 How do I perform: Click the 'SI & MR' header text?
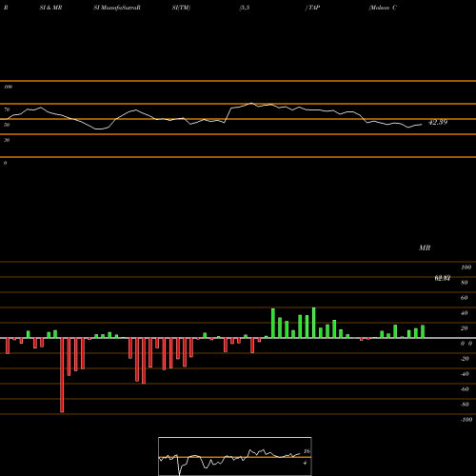tap(50, 8)
